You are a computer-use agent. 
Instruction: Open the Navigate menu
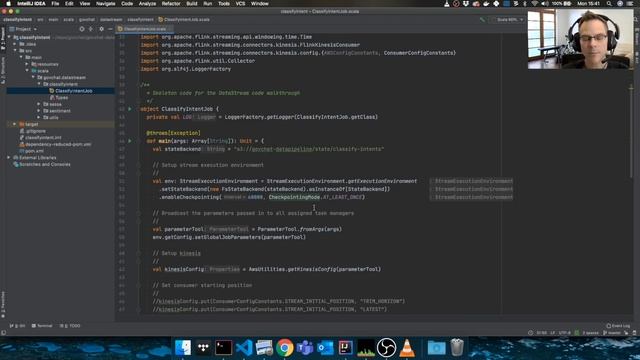[x=105, y=4]
